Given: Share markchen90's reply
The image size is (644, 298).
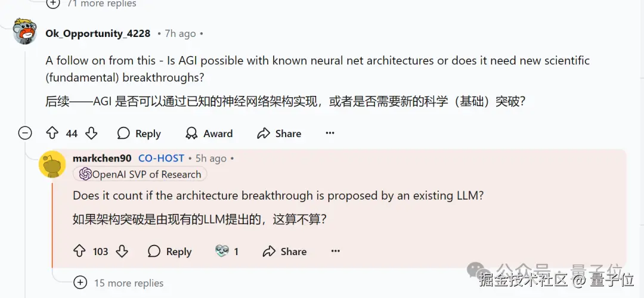Looking at the screenshot, I should [x=284, y=251].
